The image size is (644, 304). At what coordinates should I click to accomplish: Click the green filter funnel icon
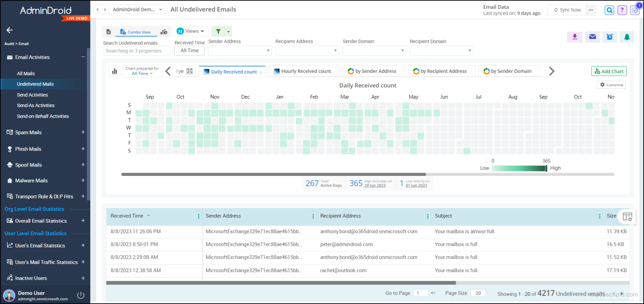218,31
